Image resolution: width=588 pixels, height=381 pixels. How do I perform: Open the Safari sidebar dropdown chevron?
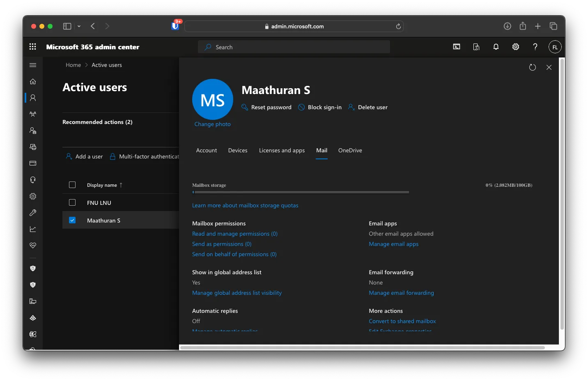pos(79,26)
